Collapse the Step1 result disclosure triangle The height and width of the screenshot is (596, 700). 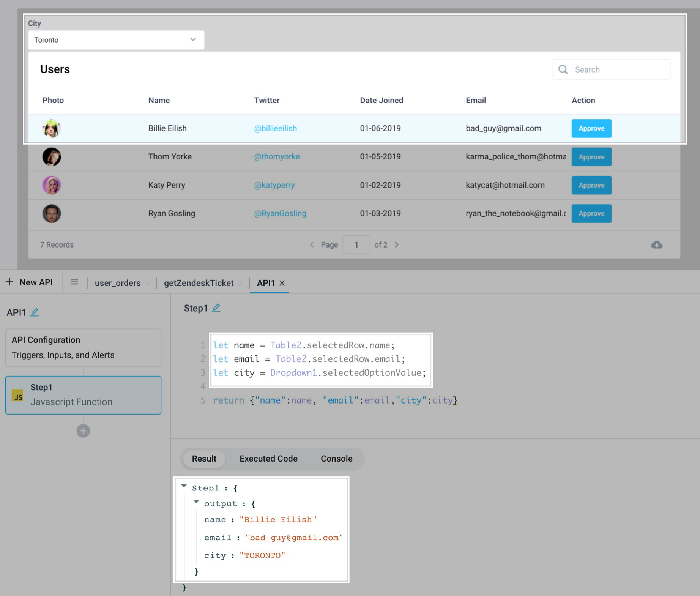[x=184, y=486]
